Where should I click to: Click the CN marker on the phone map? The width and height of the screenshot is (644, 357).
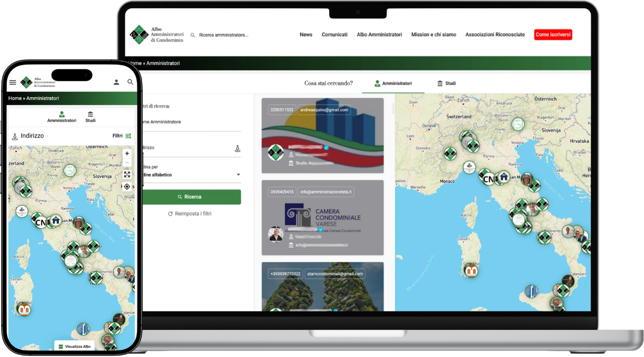tap(41, 223)
